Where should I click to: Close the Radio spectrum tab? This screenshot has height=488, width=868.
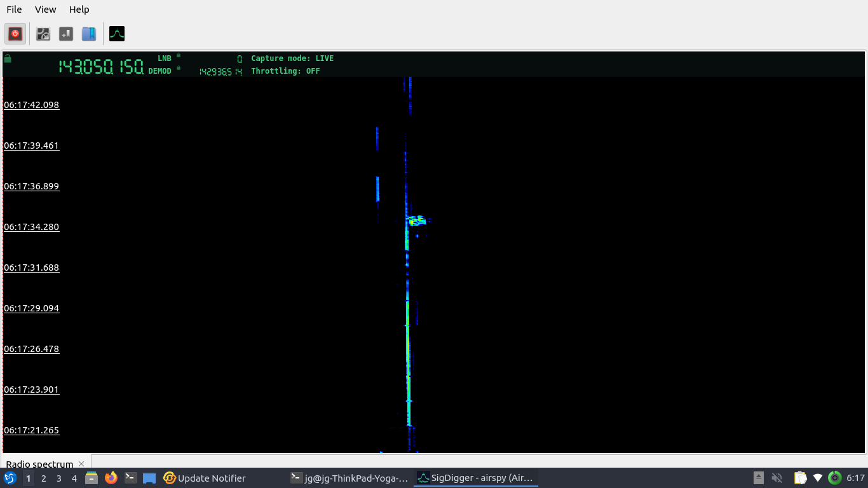[81, 464]
